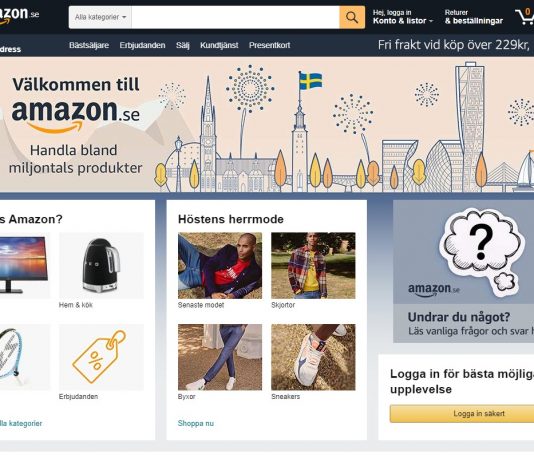Follow the Shoppa nu link

(x=195, y=423)
